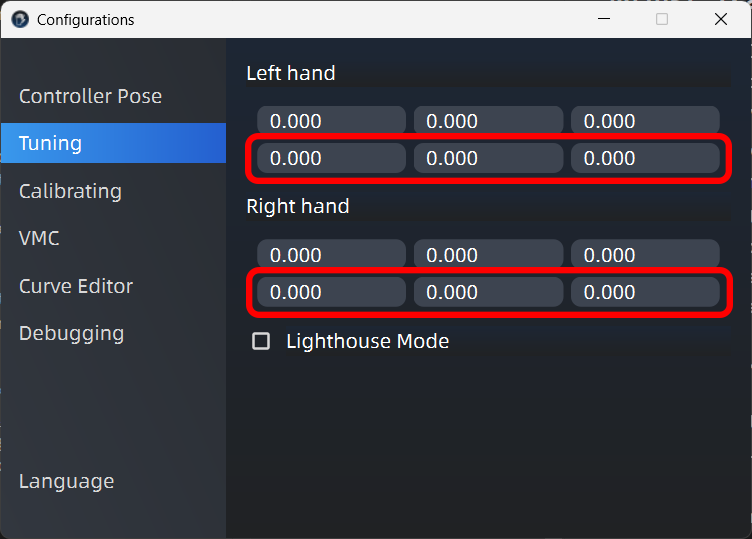Screen dimensions: 752x539
Task: Click Left hand highlighted-row last value field
Action: pos(645,158)
